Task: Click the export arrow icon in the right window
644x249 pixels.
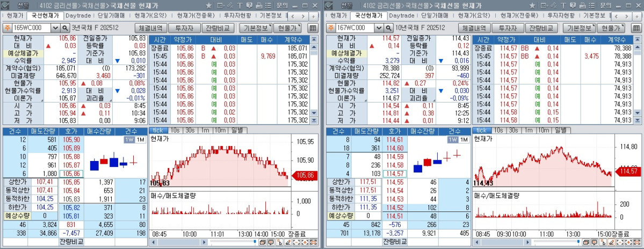Action: [545, 5]
